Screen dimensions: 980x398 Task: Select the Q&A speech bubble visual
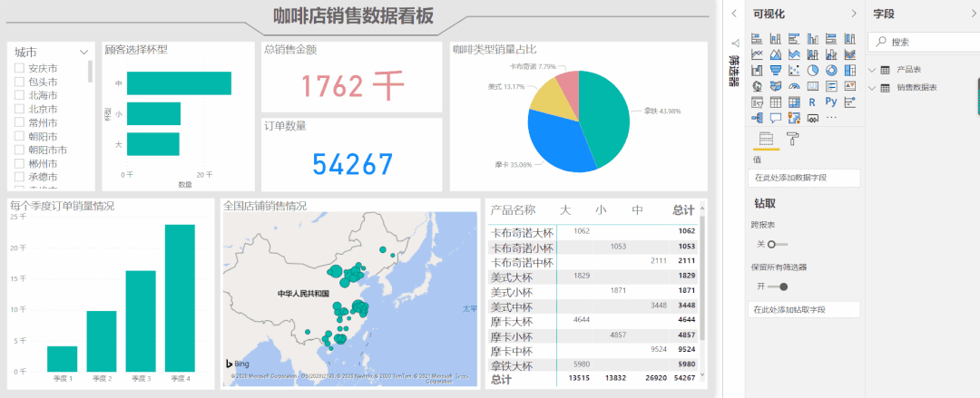point(776,117)
